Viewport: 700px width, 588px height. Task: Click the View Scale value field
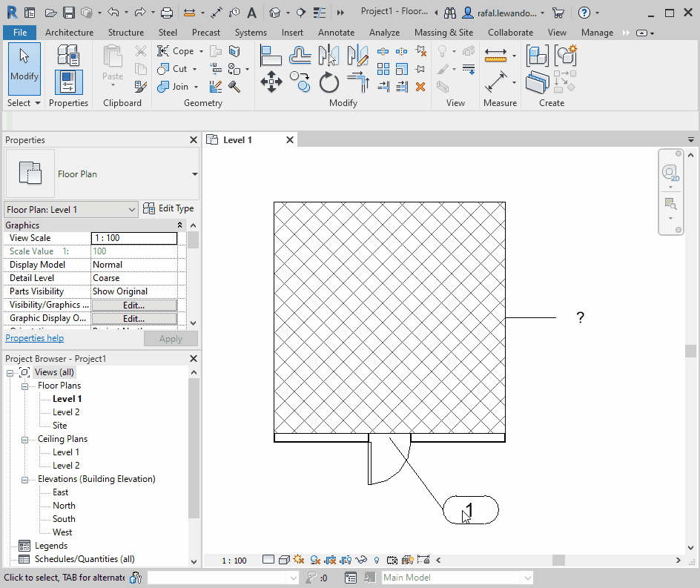[134, 238]
